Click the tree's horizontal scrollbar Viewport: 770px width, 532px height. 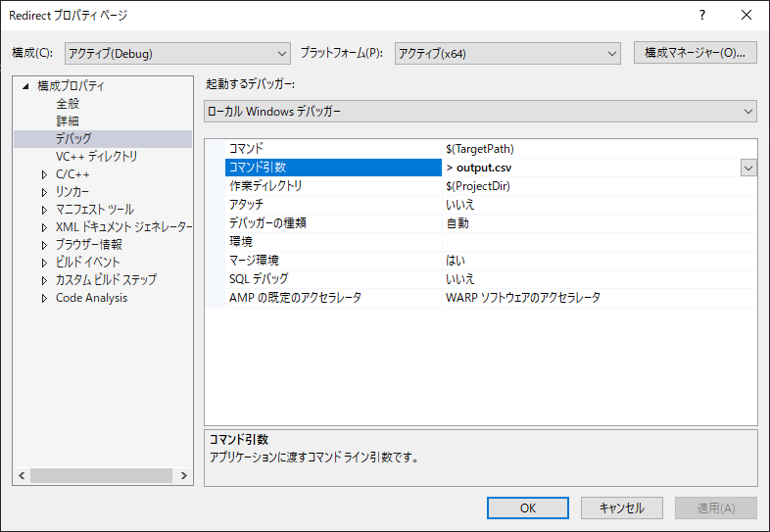(103, 475)
